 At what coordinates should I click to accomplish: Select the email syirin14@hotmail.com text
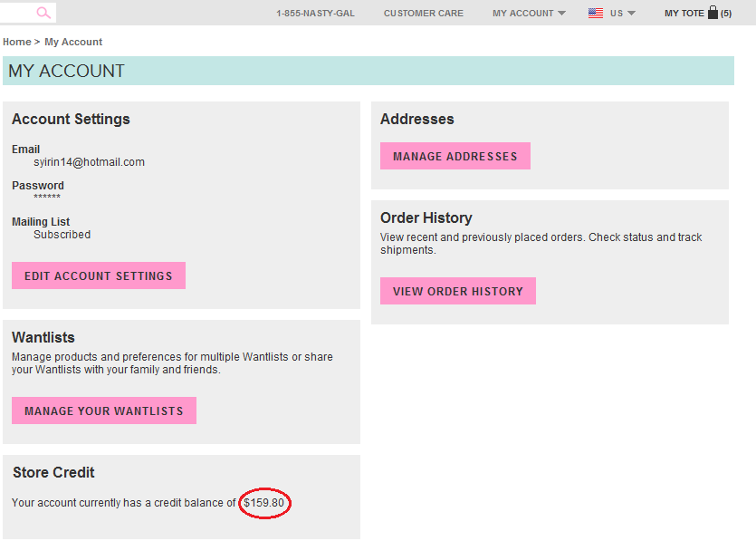(x=90, y=162)
